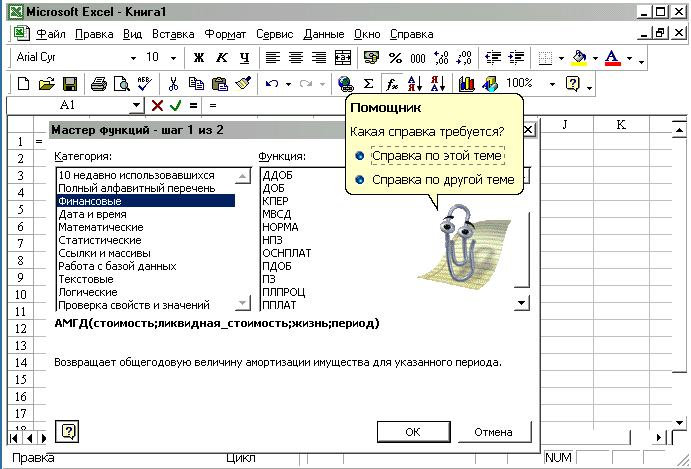Select 'Справка по этой теме' option
Viewport: 691px width, 469px height.
pos(438,156)
